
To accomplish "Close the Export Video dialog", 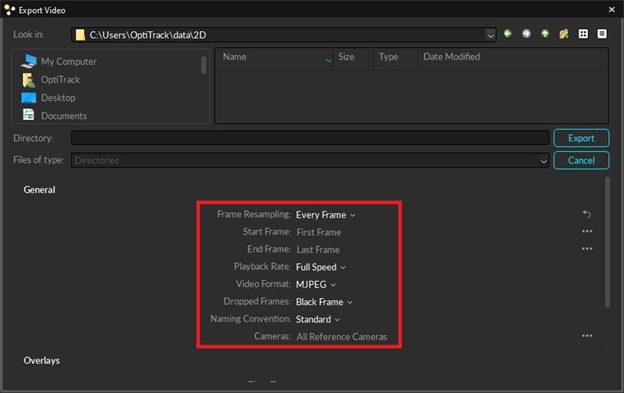I will [x=612, y=10].
